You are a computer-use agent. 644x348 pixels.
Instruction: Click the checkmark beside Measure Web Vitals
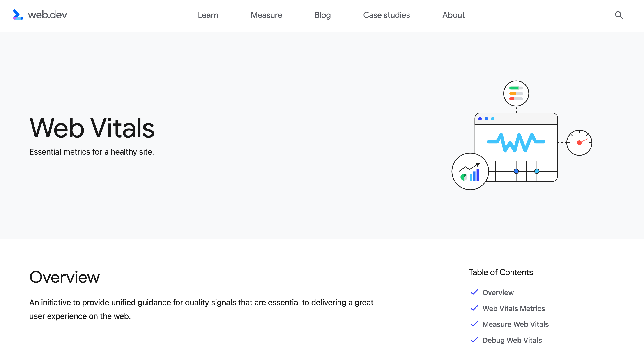coord(474,324)
